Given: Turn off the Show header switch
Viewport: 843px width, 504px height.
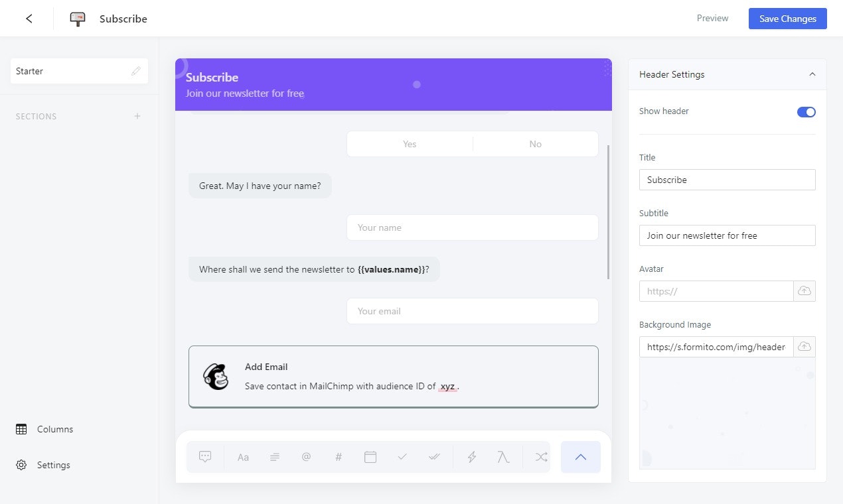Looking at the screenshot, I should [806, 111].
